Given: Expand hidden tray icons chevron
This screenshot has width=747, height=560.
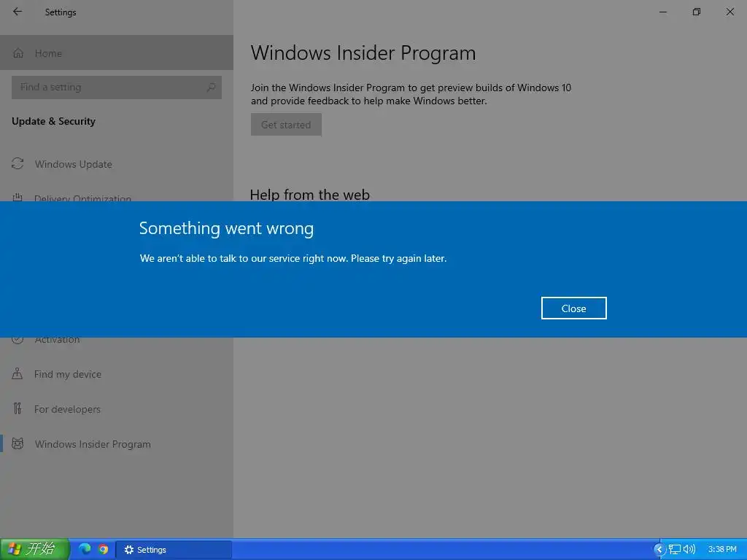Looking at the screenshot, I should (659, 550).
